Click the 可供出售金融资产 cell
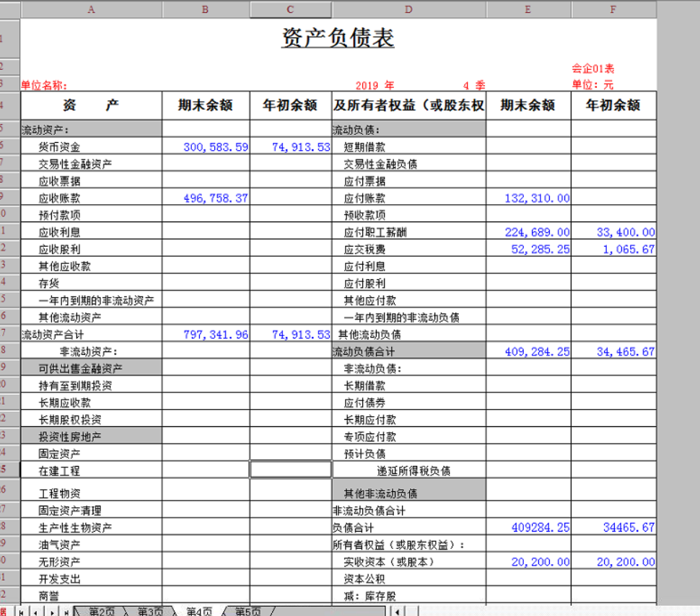This screenshot has height=616, width=700. pos(91,369)
